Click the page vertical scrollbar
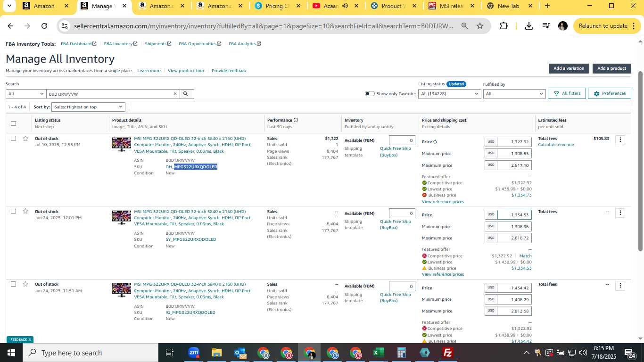Viewport: 644px width, 362px height. (640, 160)
